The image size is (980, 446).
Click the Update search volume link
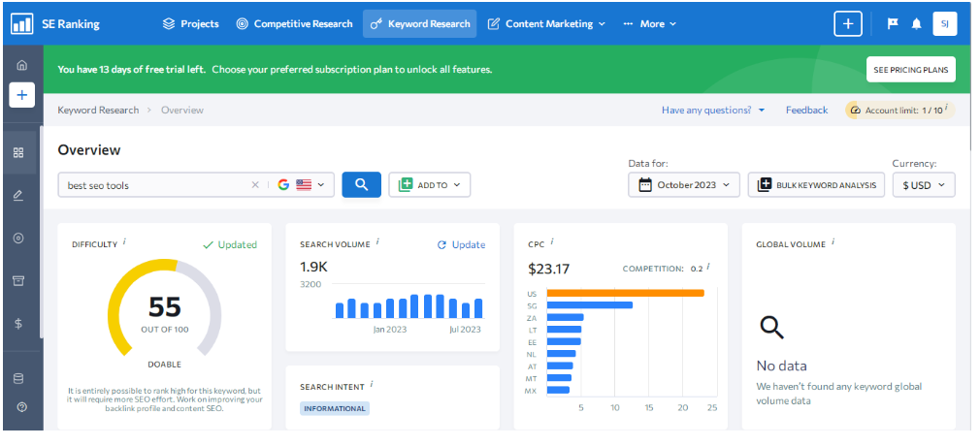pos(461,245)
